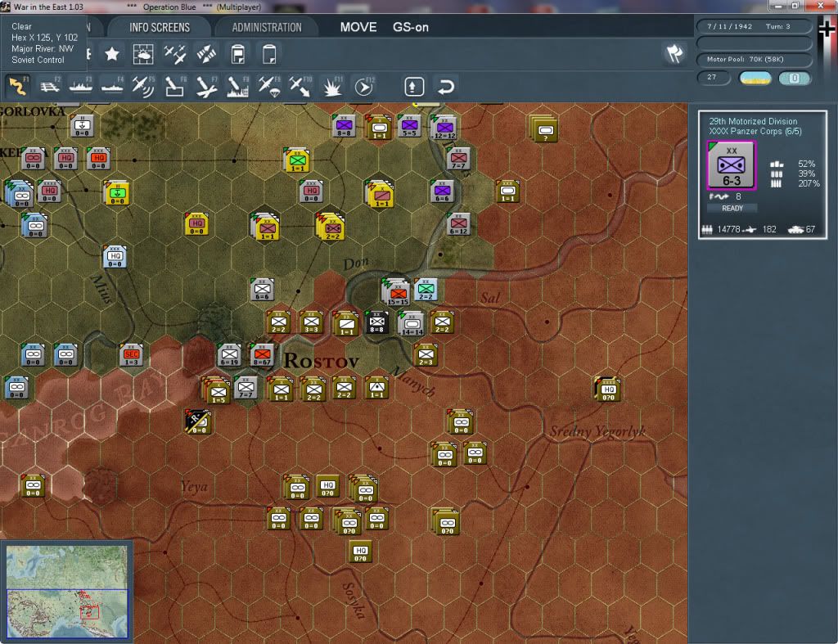Click the blank clipboard icon
The image size is (838, 644).
(x=269, y=54)
